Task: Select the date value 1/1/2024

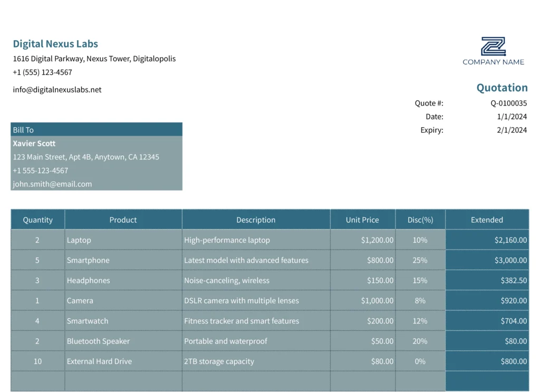Action: coord(512,117)
